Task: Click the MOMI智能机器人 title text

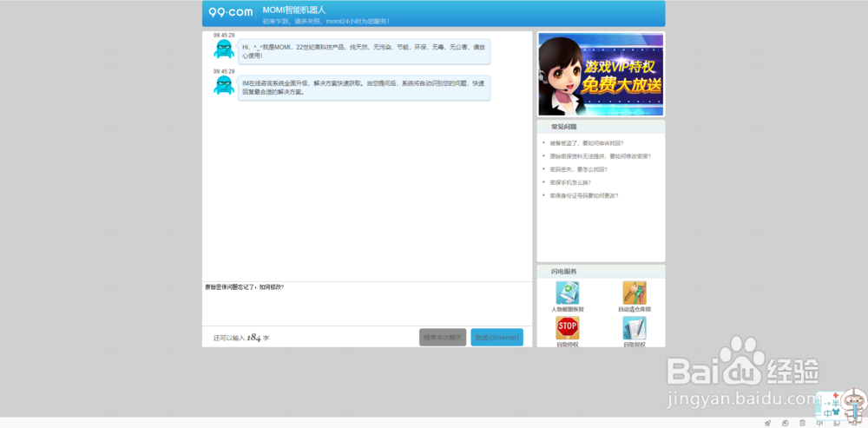Action: coord(294,10)
